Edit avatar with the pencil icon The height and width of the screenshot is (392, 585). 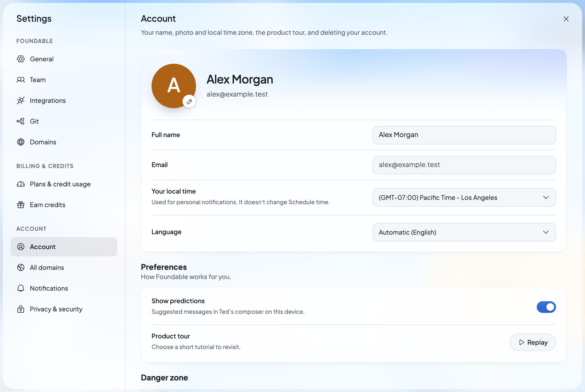[x=189, y=102]
